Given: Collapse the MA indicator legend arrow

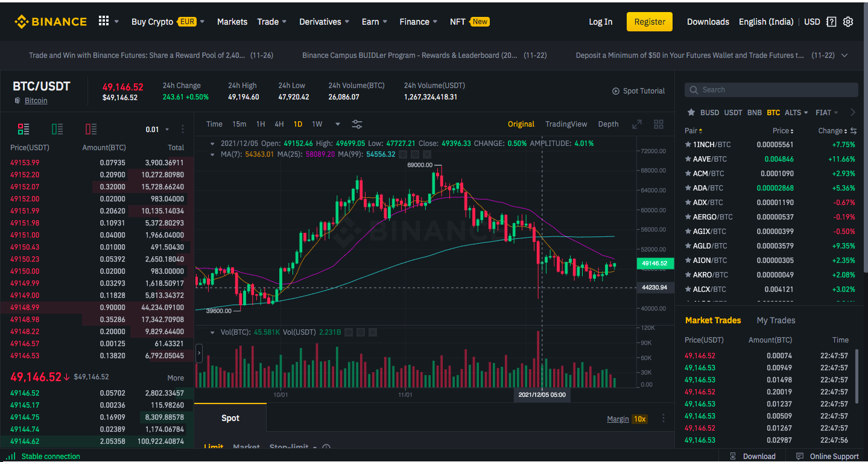Looking at the screenshot, I should 212,154.
